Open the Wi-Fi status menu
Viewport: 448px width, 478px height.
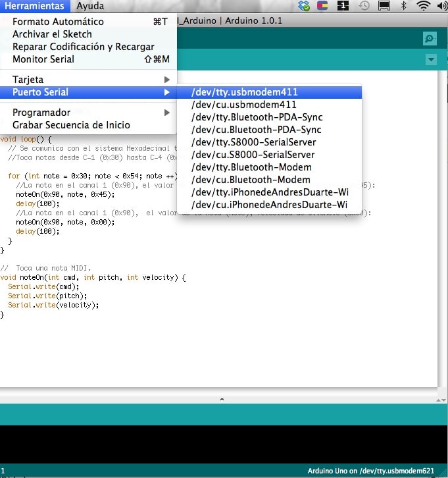click(x=424, y=6)
